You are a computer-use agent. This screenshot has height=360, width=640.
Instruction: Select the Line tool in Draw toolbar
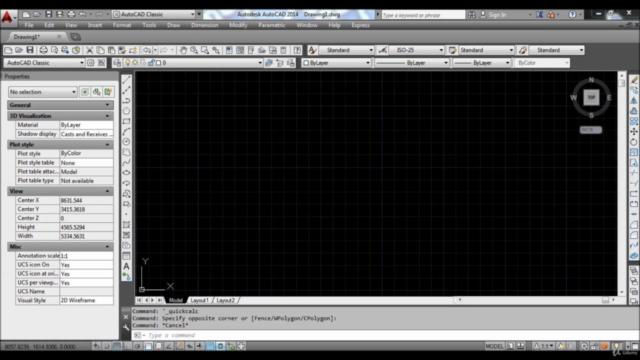coord(127,80)
